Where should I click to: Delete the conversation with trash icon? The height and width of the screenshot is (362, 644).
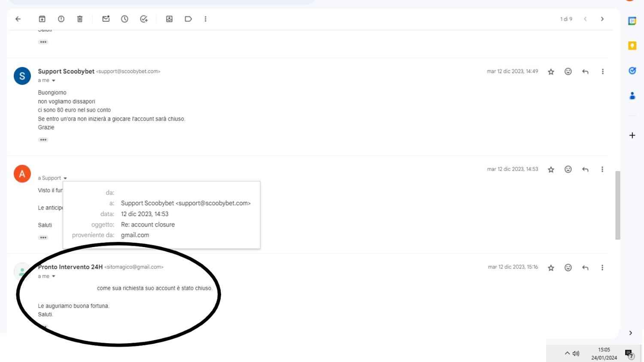(x=80, y=19)
